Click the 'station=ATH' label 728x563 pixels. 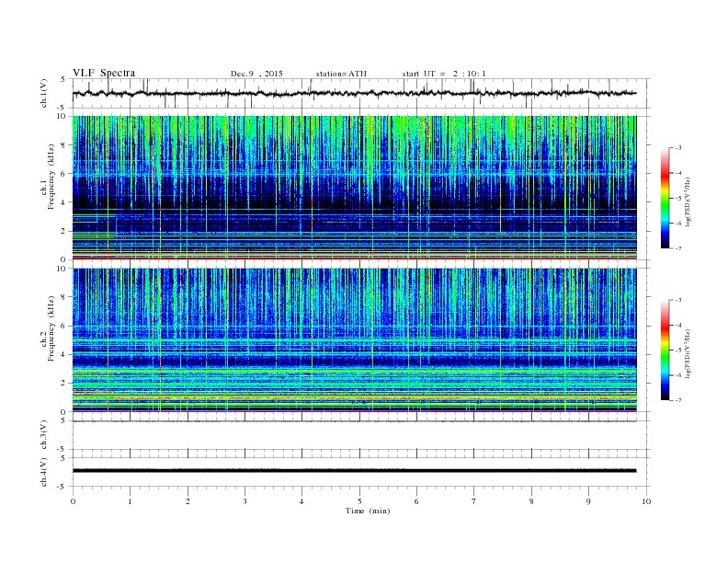pyautogui.click(x=341, y=74)
